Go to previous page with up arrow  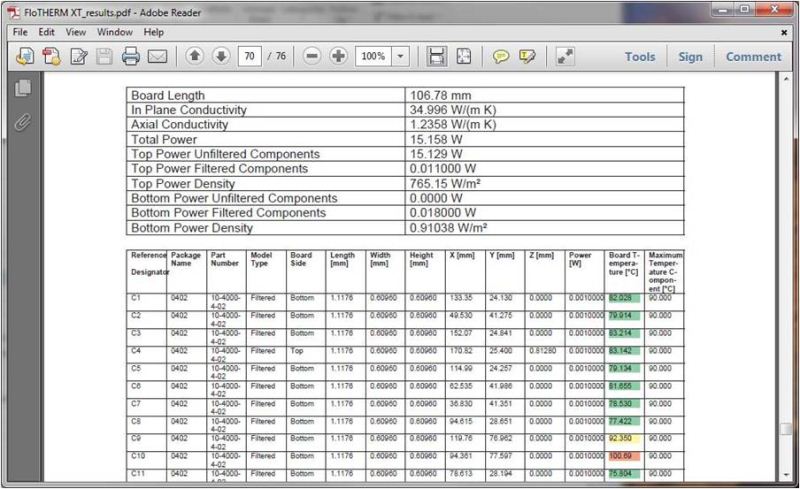pyautogui.click(x=195, y=57)
